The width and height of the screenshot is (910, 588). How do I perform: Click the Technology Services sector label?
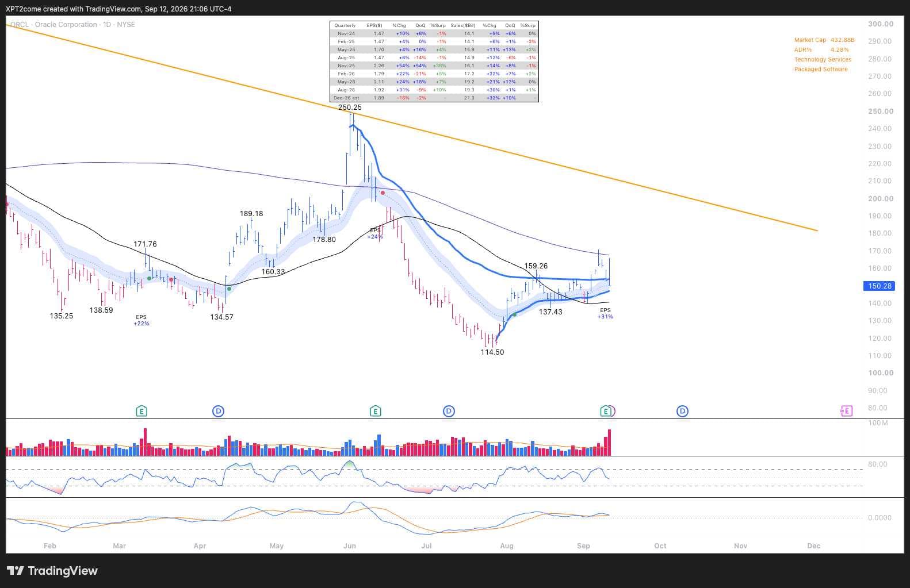pyautogui.click(x=823, y=60)
